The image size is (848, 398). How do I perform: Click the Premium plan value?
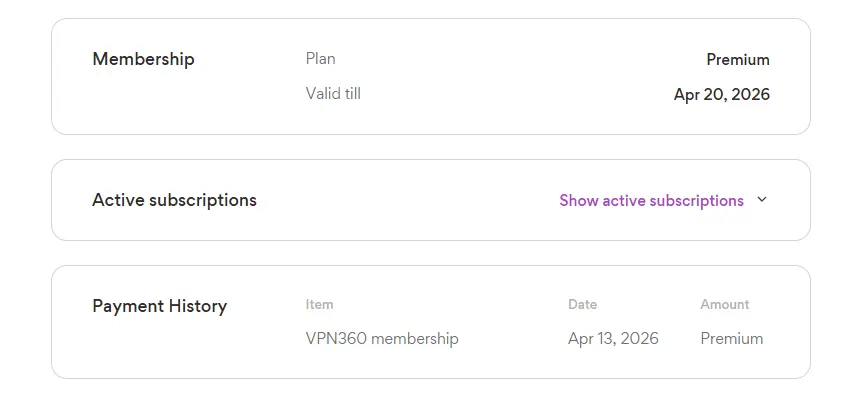[738, 59]
